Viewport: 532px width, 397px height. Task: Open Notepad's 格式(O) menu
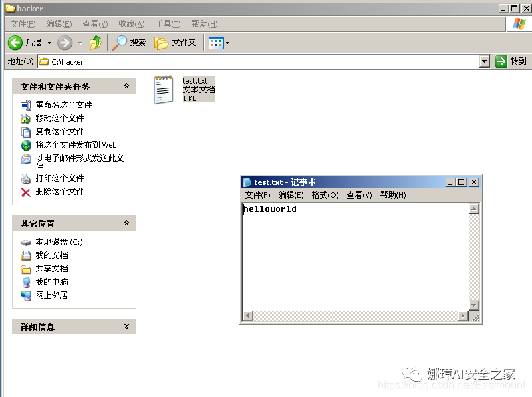click(x=325, y=195)
